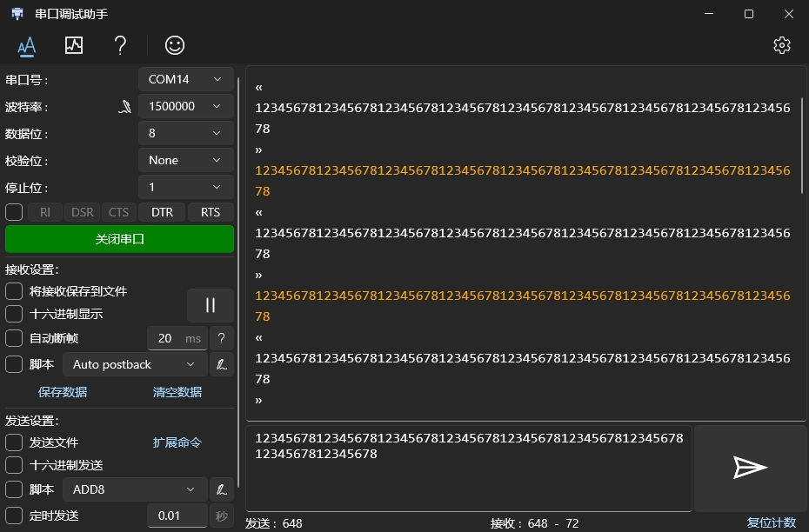This screenshot has height=532, width=809.
Task: Open the settings gear icon
Action: (x=781, y=45)
